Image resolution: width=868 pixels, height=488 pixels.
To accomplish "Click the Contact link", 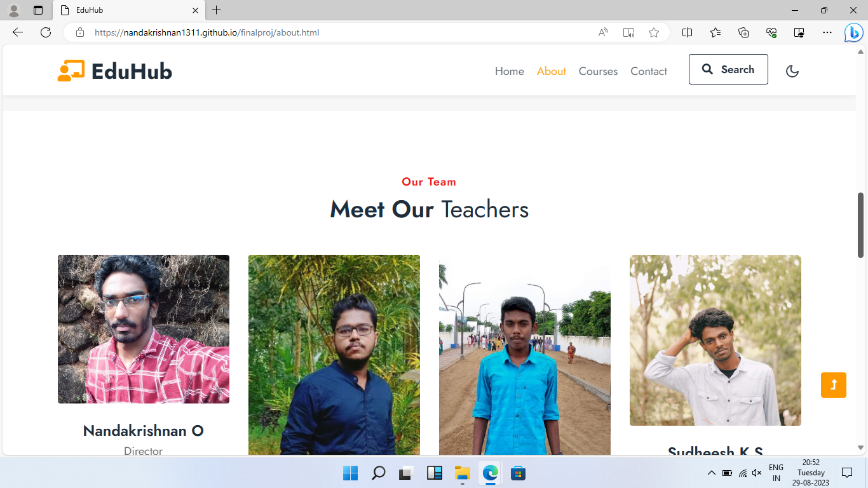I will tap(648, 71).
